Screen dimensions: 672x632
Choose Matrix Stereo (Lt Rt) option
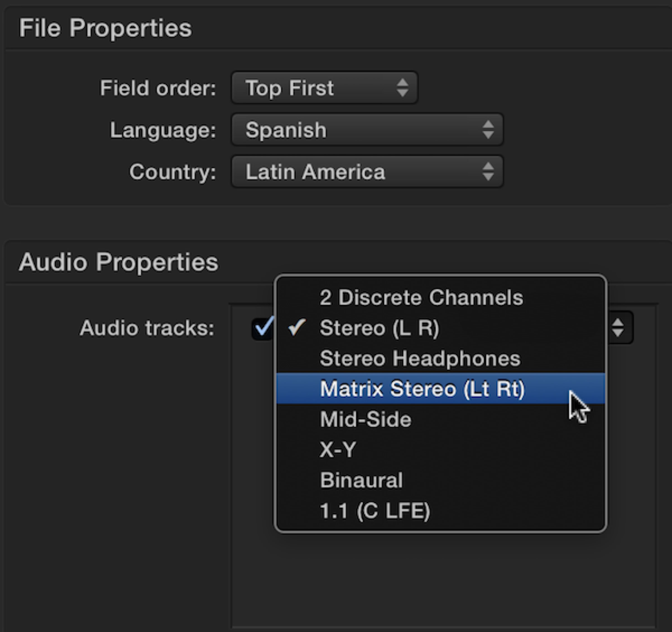click(x=422, y=389)
